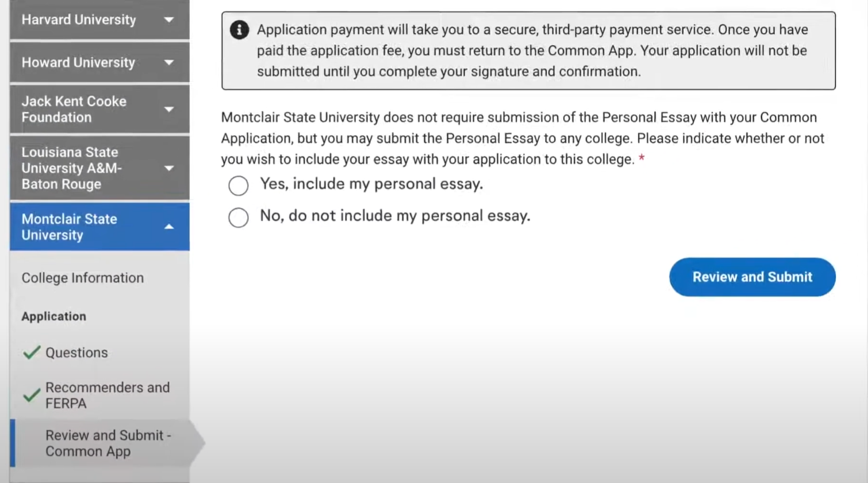Expand Louisiana State University A&M-Baton Rouge

(x=169, y=168)
